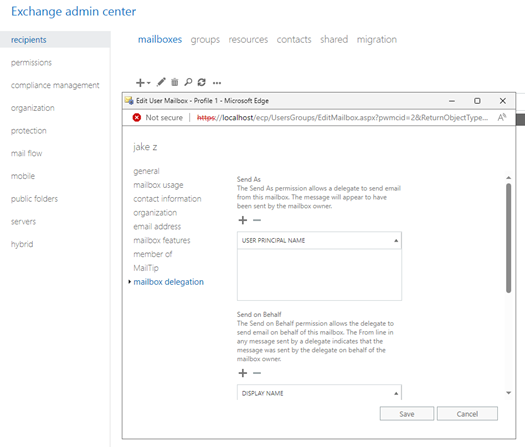The image size is (526, 448).
Task: Click the Edit User Mailbox window icon
Action: (x=129, y=101)
